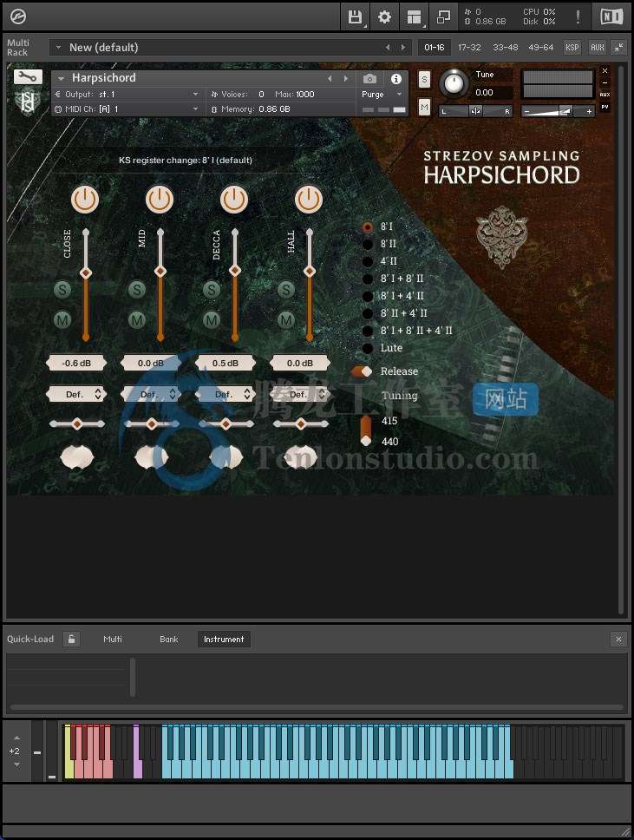Viewport: 634px width, 840px height.
Task: Open Kontakt options gear
Action: (384, 17)
